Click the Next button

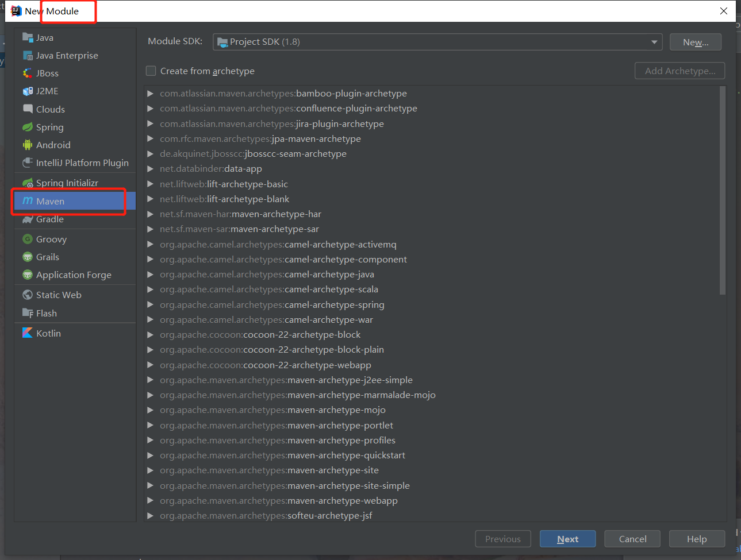pos(568,539)
